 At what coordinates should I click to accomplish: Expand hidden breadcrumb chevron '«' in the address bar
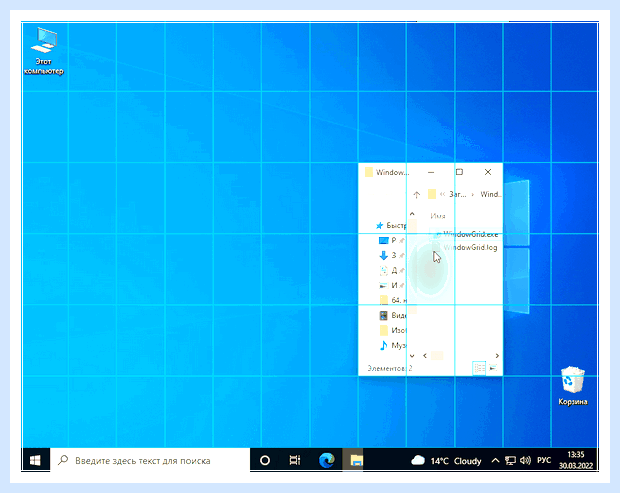(442, 194)
